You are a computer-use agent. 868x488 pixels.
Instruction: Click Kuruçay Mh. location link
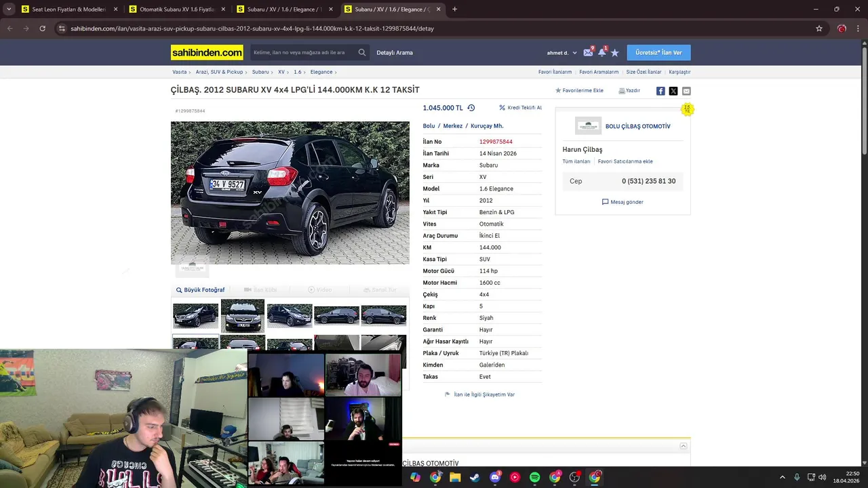click(x=487, y=126)
